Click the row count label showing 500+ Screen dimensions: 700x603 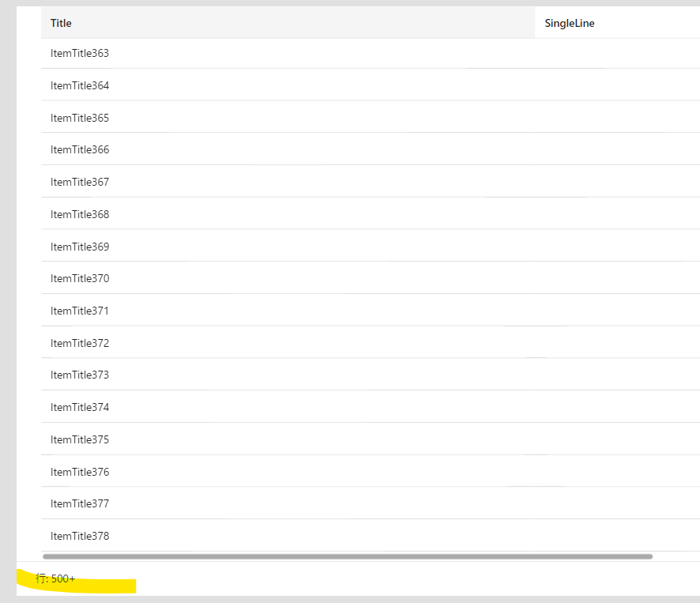(55, 579)
